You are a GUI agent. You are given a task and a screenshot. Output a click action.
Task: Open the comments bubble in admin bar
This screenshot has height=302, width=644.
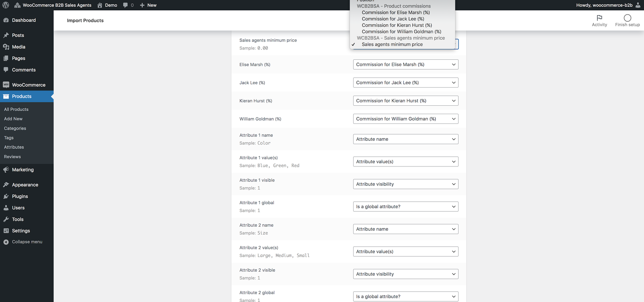coord(125,5)
